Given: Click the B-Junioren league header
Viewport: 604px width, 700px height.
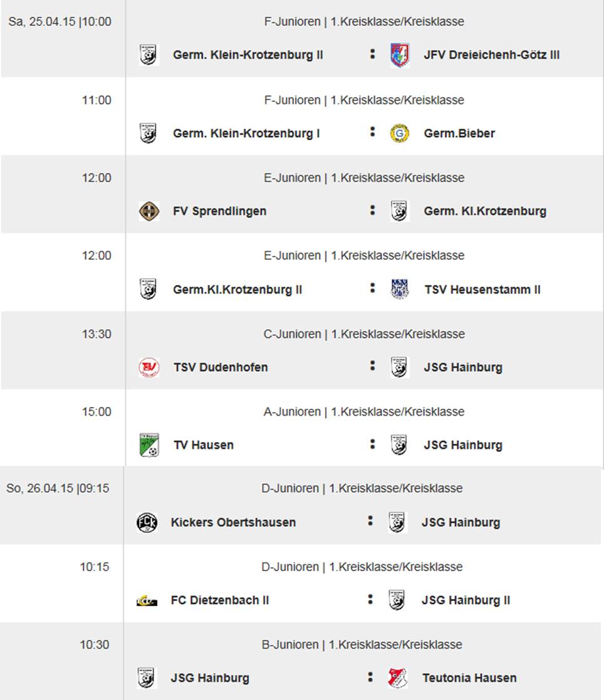Looking at the screenshot, I should point(362,644).
